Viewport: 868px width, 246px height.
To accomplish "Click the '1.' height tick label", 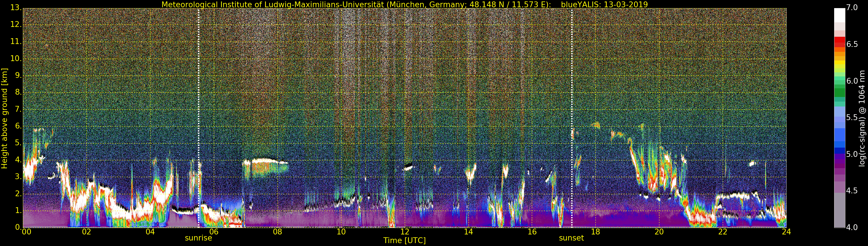I will click(x=18, y=210).
